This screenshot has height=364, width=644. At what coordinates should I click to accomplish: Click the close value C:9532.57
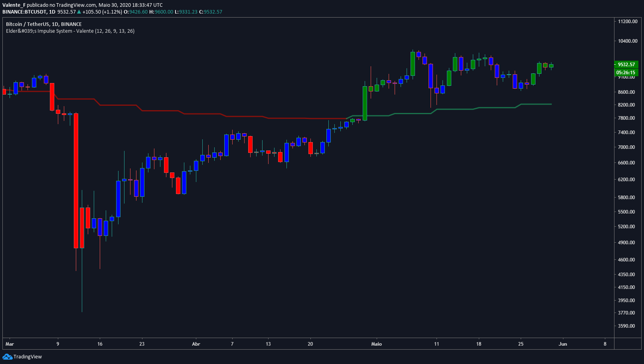coord(211,12)
